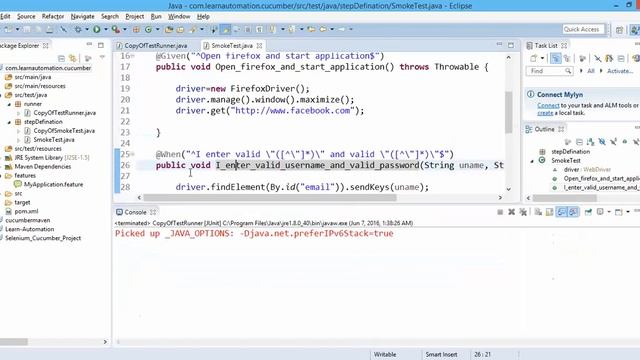
Task: Expand CopyOfTestRunner.java tree node
Action: (x=18, y=113)
